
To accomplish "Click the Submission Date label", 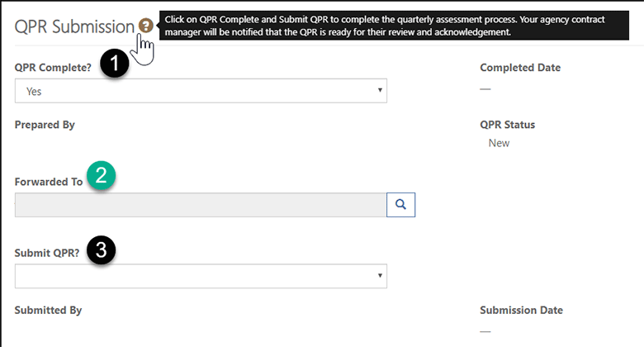I will click(521, 310).
